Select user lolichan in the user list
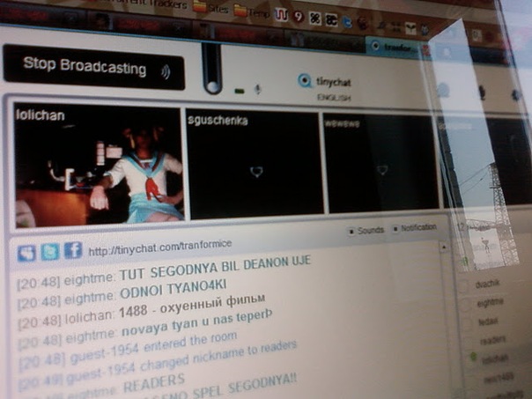Screen dimensions: 532x399 495,358
